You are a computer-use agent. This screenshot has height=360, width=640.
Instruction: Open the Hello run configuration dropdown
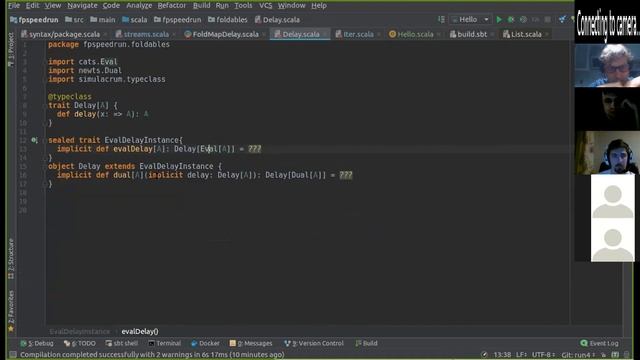tap(470, 20)
